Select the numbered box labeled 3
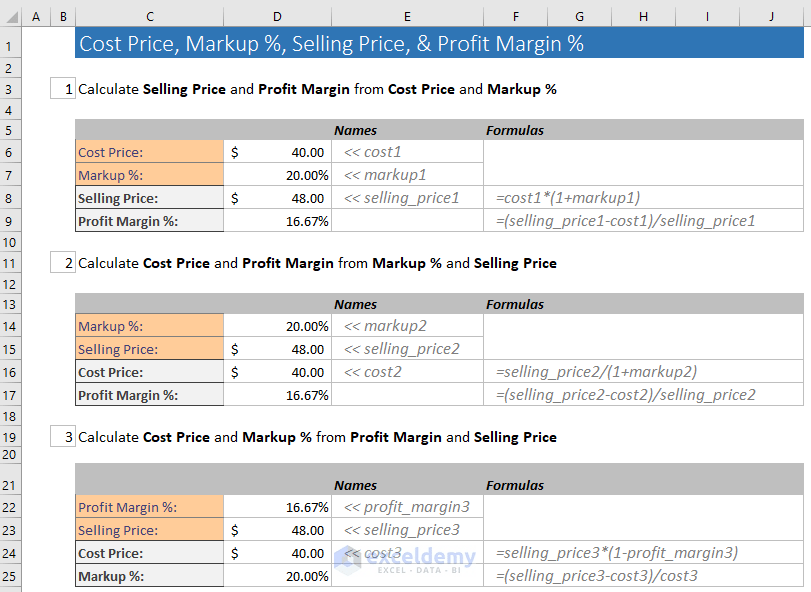The height and width of the screenshot is (592, 811). coord(62,436)
